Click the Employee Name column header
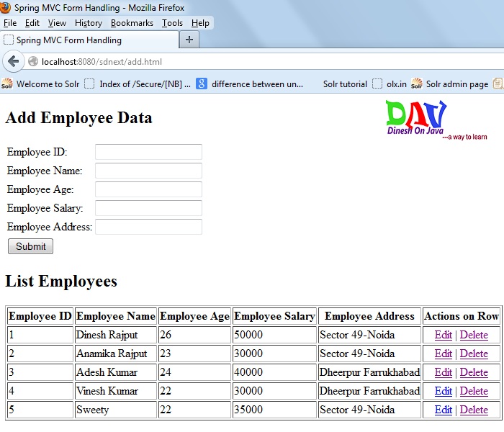The image size is (504, 432). click(x=116, y=316)
